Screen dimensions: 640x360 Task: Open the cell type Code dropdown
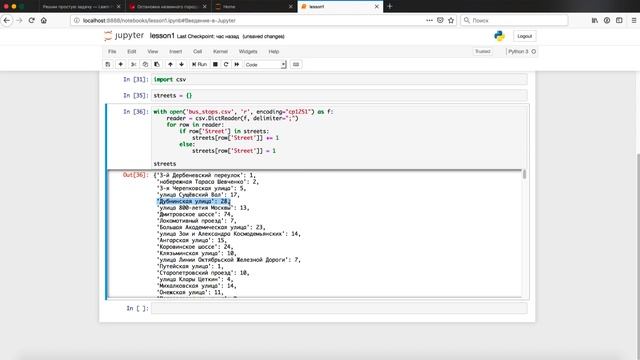[x=265, y=64]
